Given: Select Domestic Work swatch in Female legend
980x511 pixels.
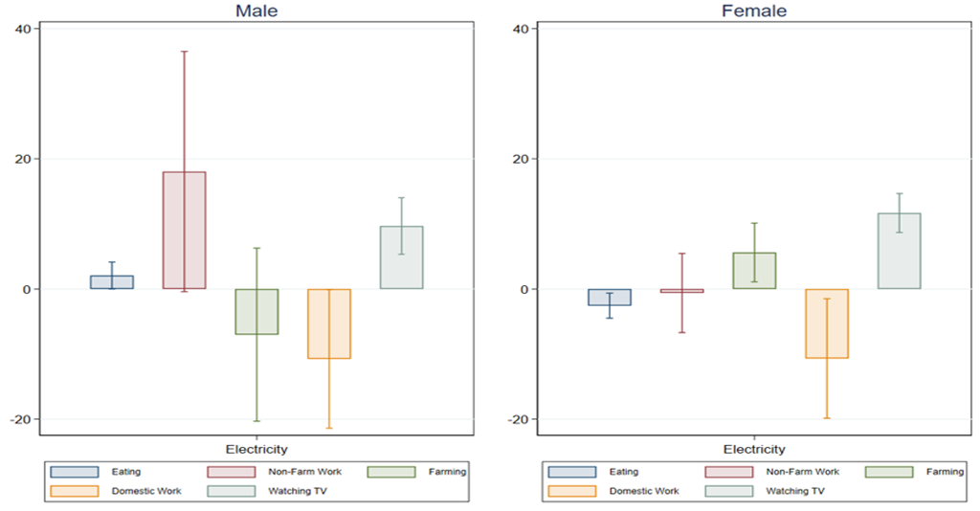Looking at the screenshot, I should pyautogui.click(x=571, y=491).
